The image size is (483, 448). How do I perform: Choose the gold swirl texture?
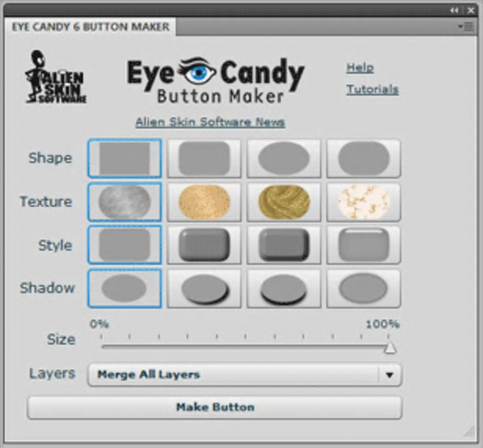click(284, 202)
